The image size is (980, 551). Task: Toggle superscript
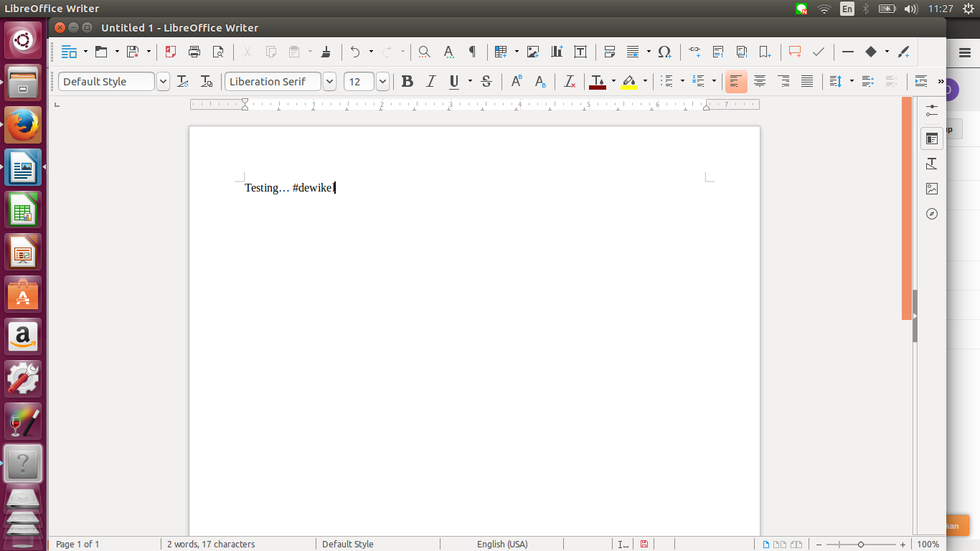point(517,82)
